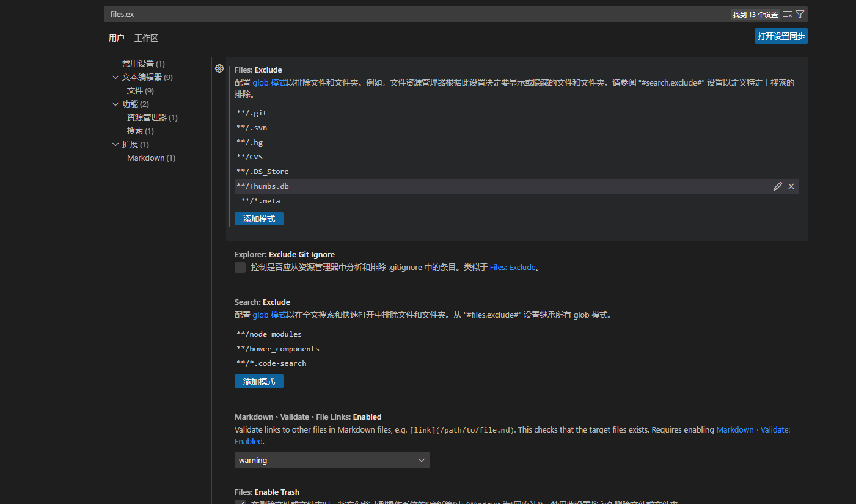Click the Search: Exclude setting title
The height and width of the screenshot is (504, 856).
(x=262, y=302)
